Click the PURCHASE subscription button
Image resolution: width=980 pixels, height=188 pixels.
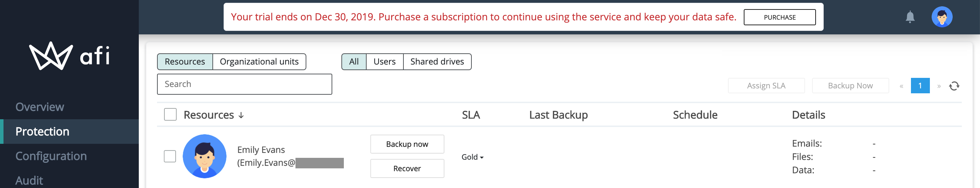point(780,17)
